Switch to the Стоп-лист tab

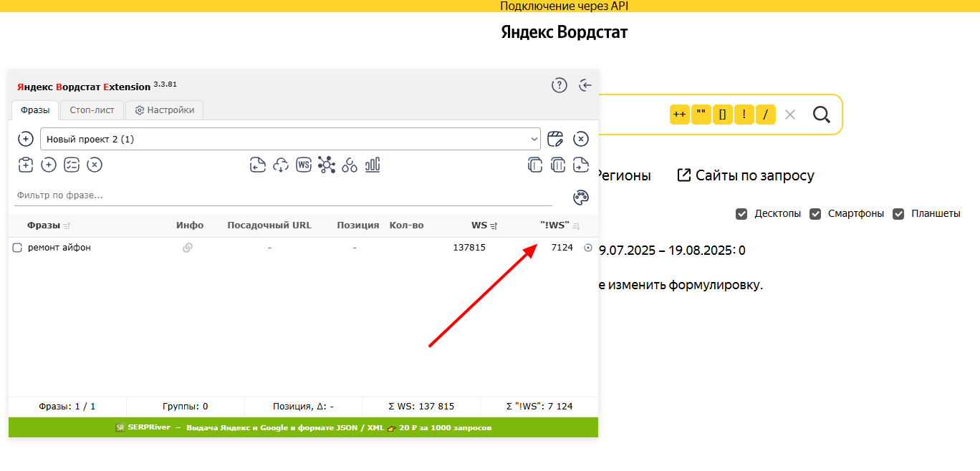coord(92,110)
